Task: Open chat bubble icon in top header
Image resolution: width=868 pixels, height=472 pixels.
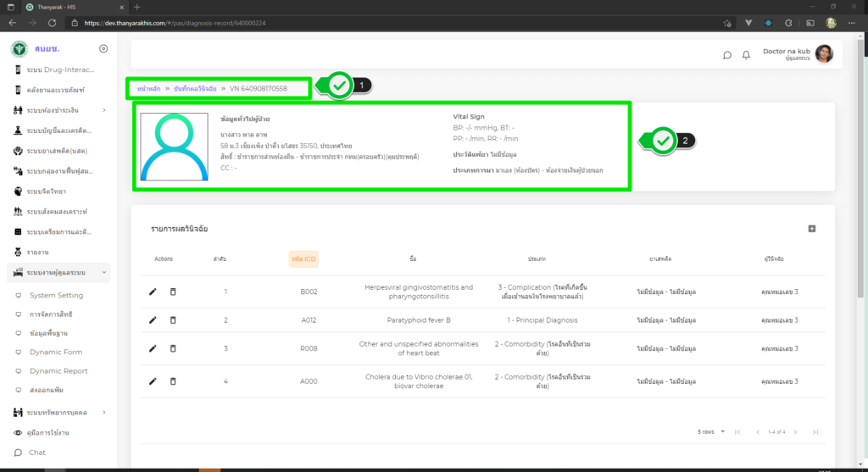Action: (726, 55)
